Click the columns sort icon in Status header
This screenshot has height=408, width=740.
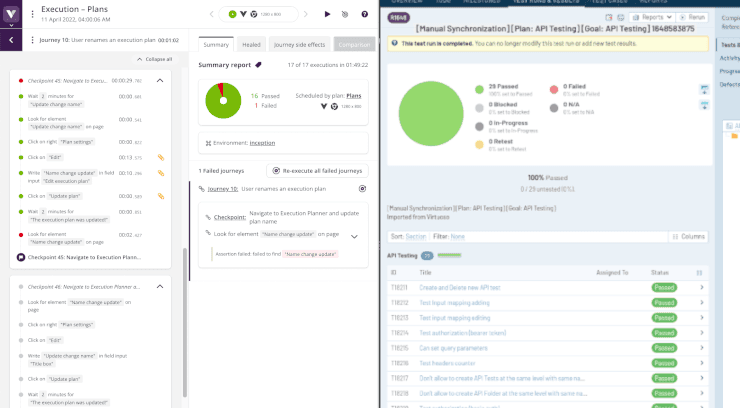[x=699, y=273]
